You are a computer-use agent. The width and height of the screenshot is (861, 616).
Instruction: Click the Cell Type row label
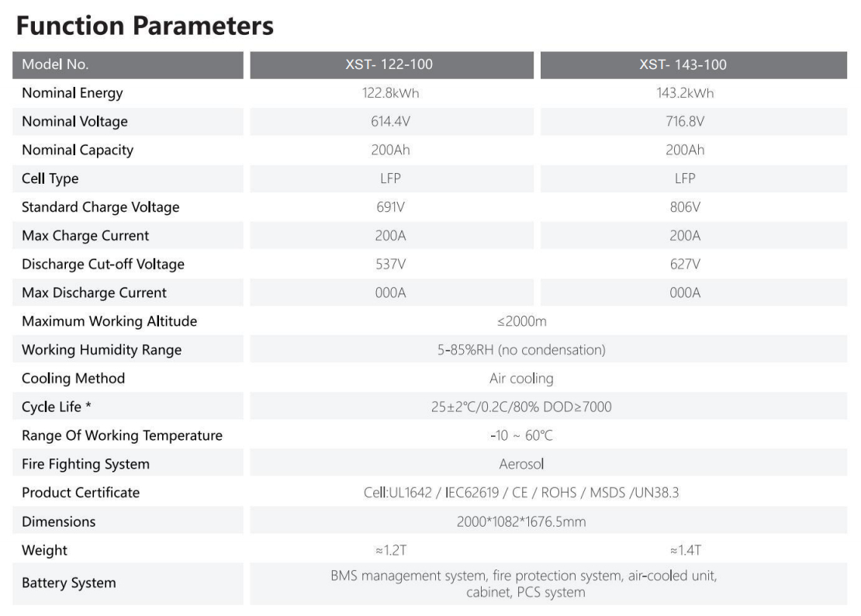pyautogui.click(x=50, y=178)
